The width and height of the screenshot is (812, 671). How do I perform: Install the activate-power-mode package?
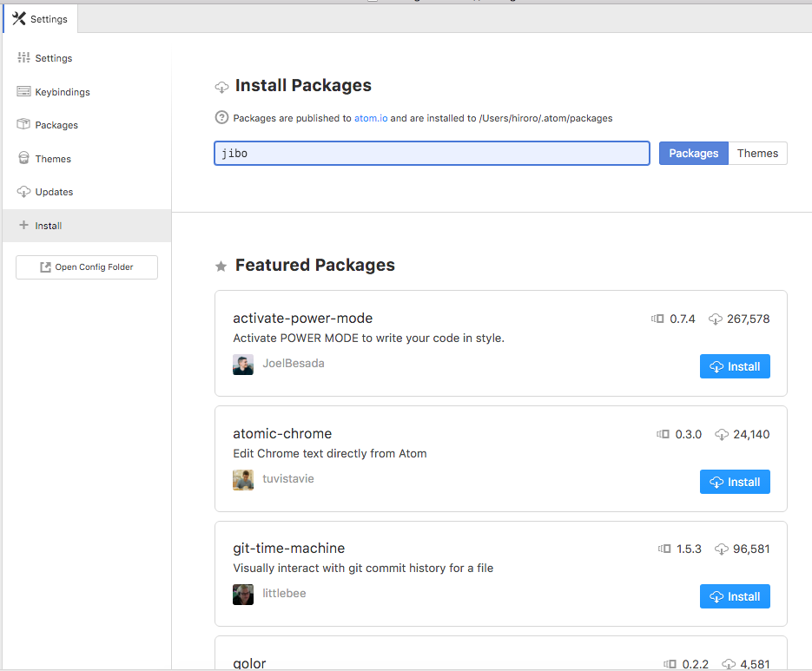[x=735, y=366]
